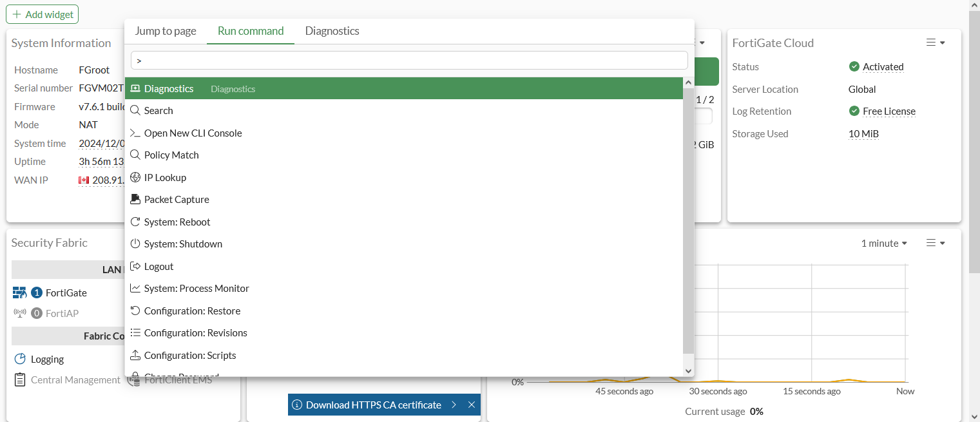
Task: Select the Logout icon in the command list
Action: (x=135, y=266)
